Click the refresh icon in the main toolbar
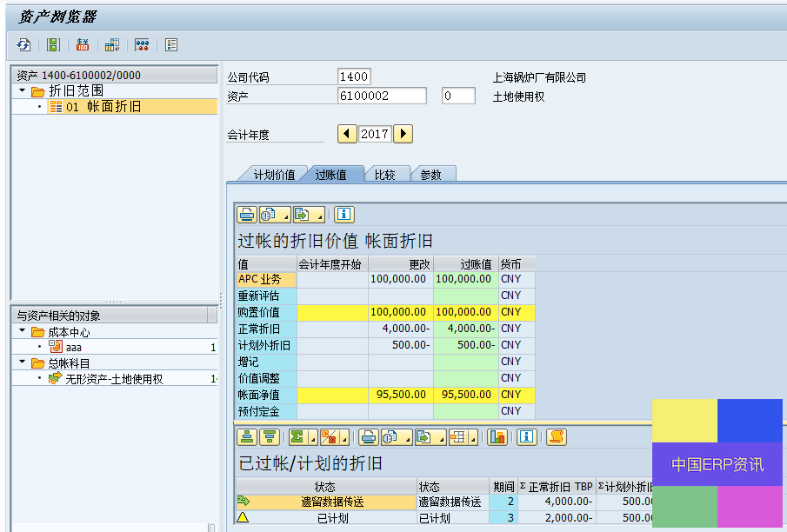The image size is (787, 532). pyautogui.click(x=23, y=44)
